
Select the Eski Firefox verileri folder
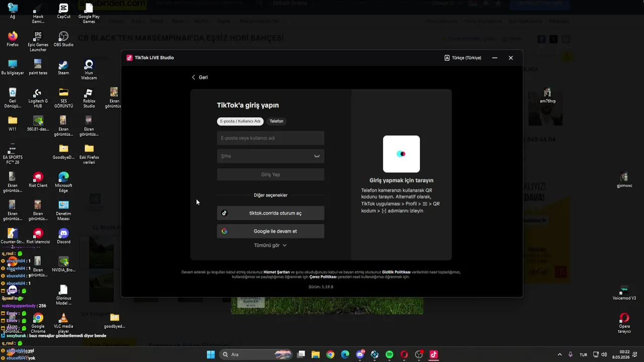click(x=89, y=154)
